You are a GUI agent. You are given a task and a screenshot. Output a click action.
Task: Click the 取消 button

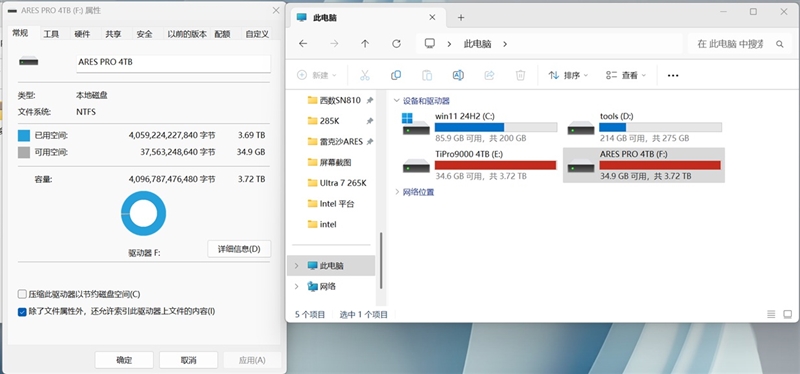point(188,360)
